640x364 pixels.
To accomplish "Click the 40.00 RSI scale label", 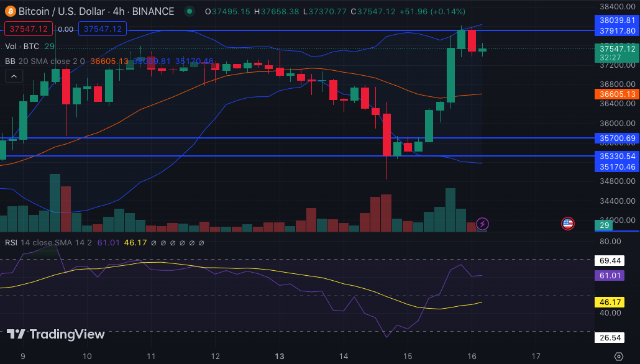I will tap(610, 313).
